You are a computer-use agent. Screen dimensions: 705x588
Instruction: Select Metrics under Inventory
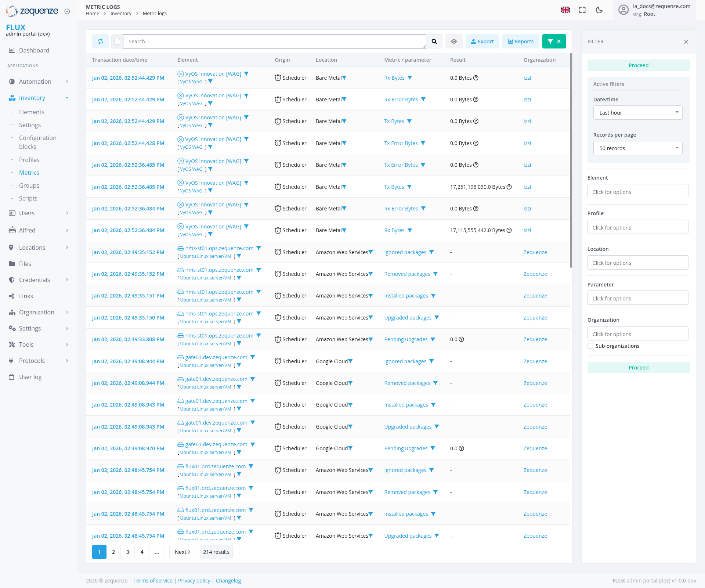coord(29,173)
